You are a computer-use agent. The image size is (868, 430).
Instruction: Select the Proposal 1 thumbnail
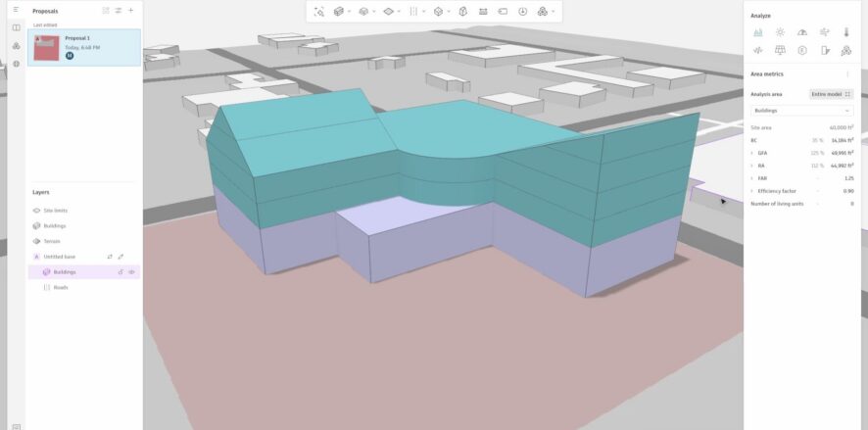pos(46,47)
